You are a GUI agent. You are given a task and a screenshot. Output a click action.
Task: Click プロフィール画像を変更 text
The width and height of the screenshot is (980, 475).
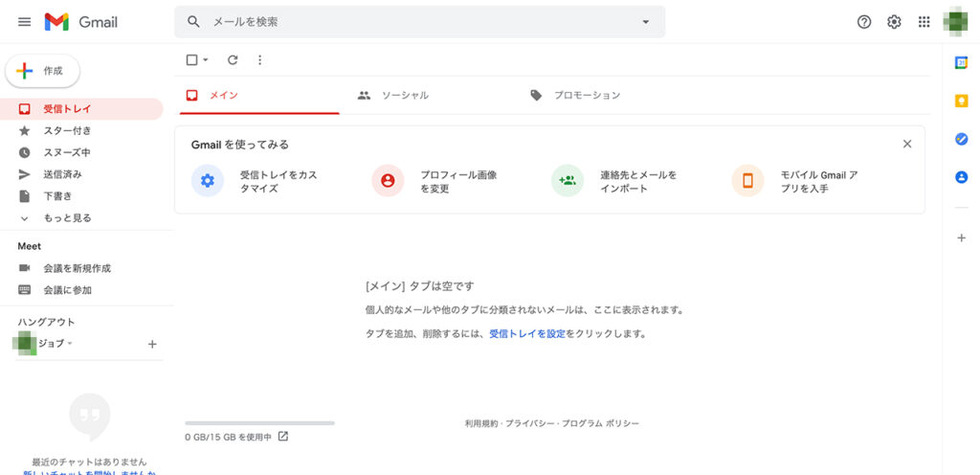[x=458, y=182]
